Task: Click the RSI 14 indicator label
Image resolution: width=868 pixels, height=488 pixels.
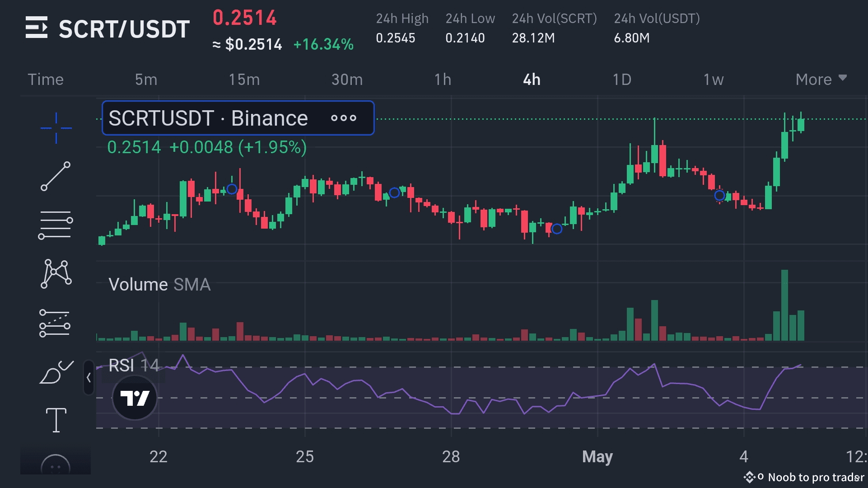Action: pyautogui.click(x=134, y=365)
